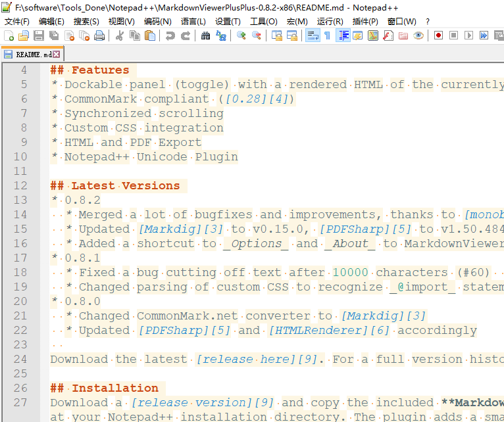Toggle word wrap
The width and height of the screenshot is (504, 422).
point(313,35)
